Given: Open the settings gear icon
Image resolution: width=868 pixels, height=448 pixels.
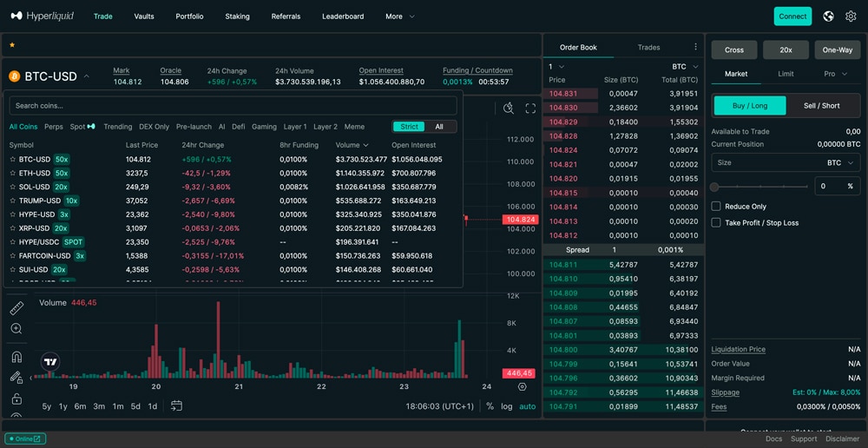Looking at the screenshot, I should 851,16.
